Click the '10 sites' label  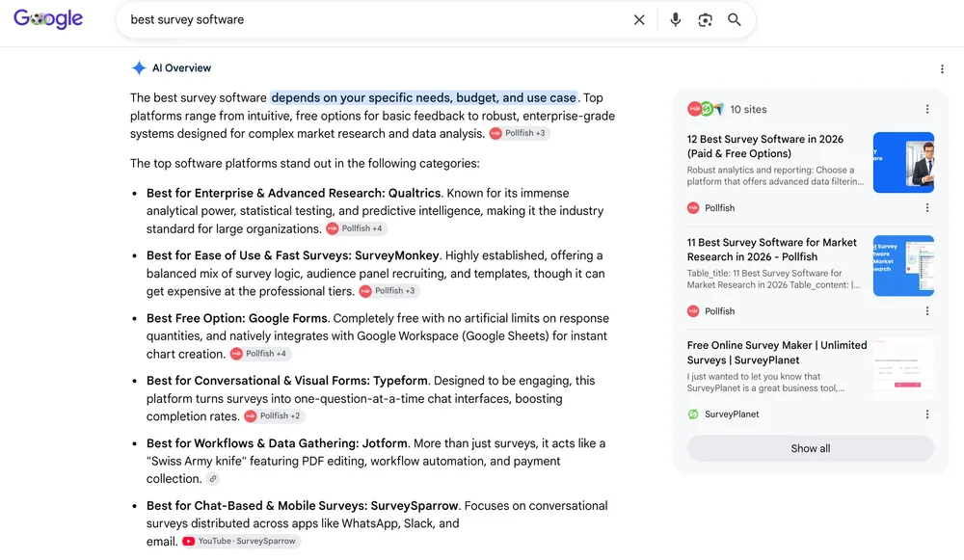point(748,110)
